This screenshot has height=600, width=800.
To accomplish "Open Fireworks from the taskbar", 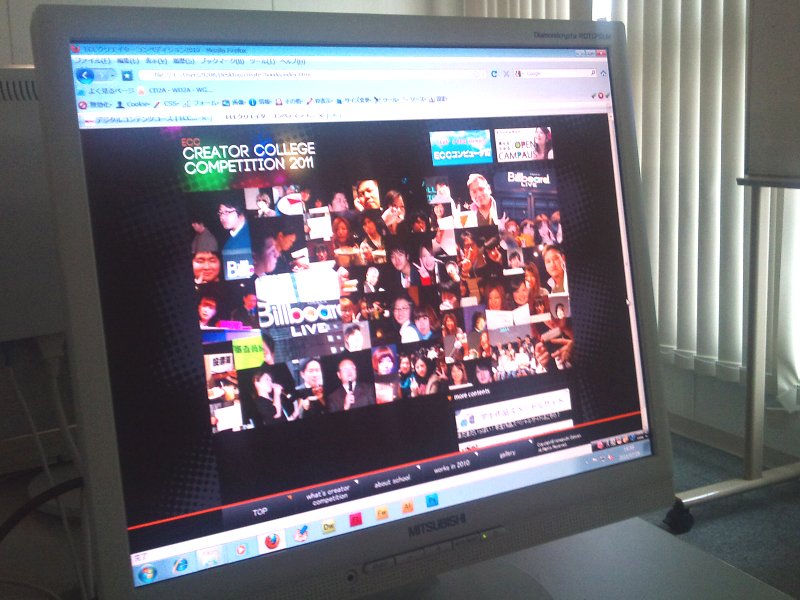I will click(381, 514).
